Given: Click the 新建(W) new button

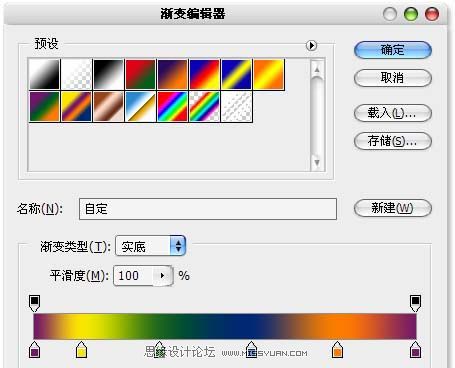Looking at the screenshot, I should tap(393, 208).
